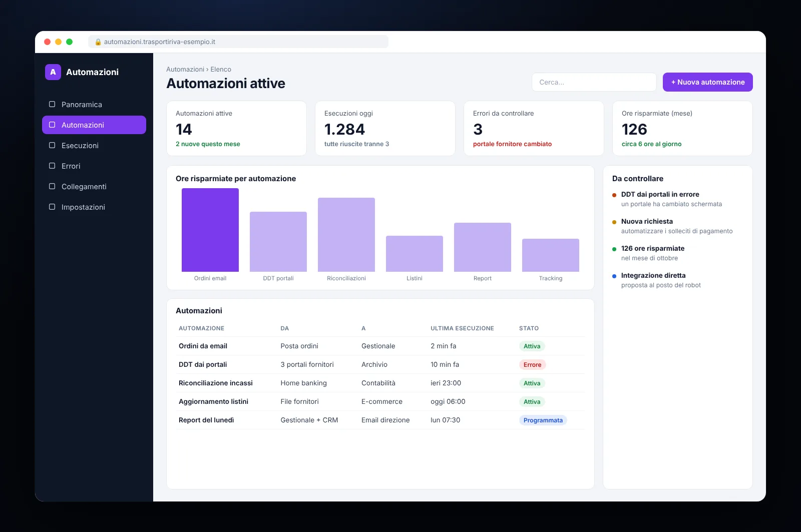Click the Report bar in the chart
Image resolution: width=801 pixels, height=532 pixels.
pos(483,247)
